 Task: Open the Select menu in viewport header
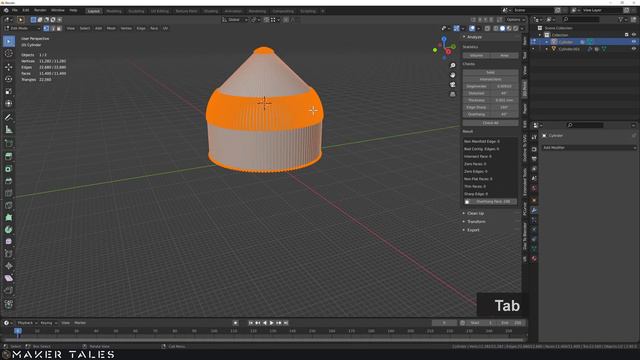84,28
